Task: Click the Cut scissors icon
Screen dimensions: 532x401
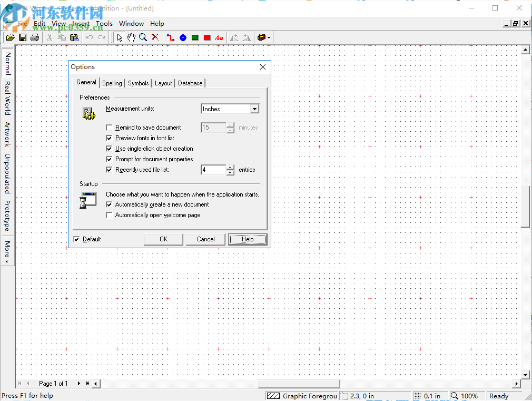Action: (50, 37)
